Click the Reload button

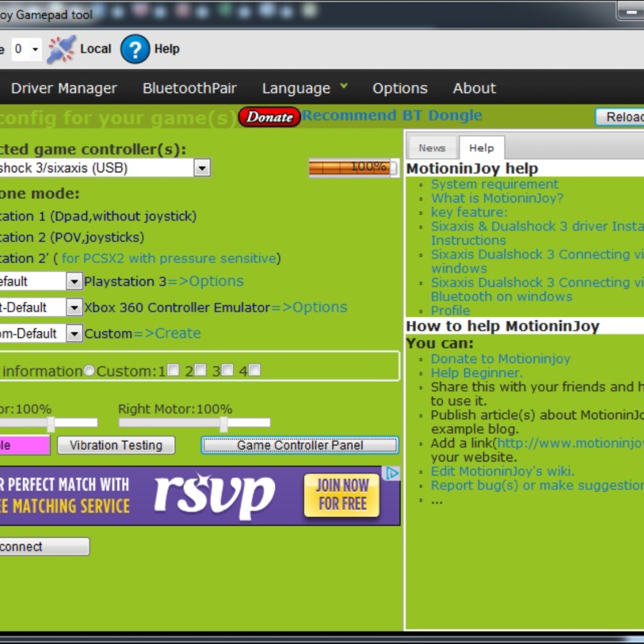click(620, 117)
